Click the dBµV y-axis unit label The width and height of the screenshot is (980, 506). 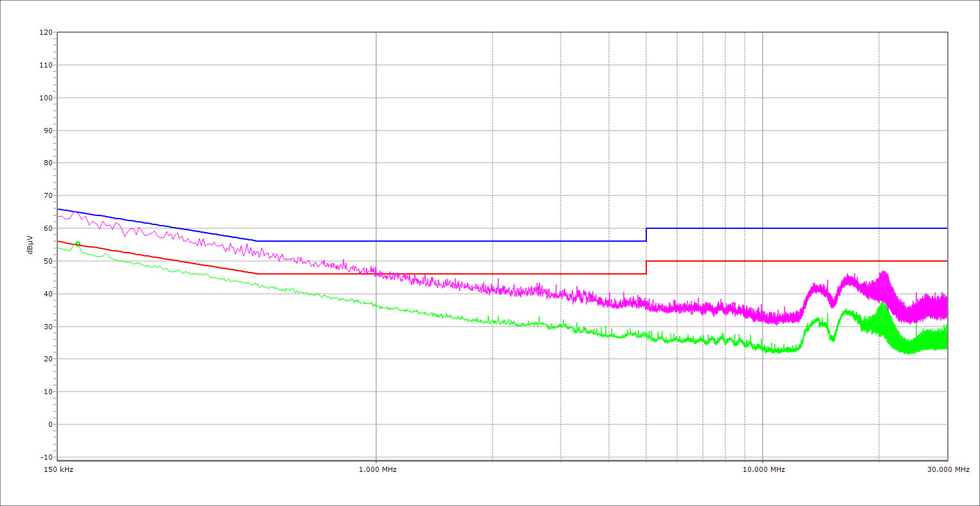(x=30, y=244)
